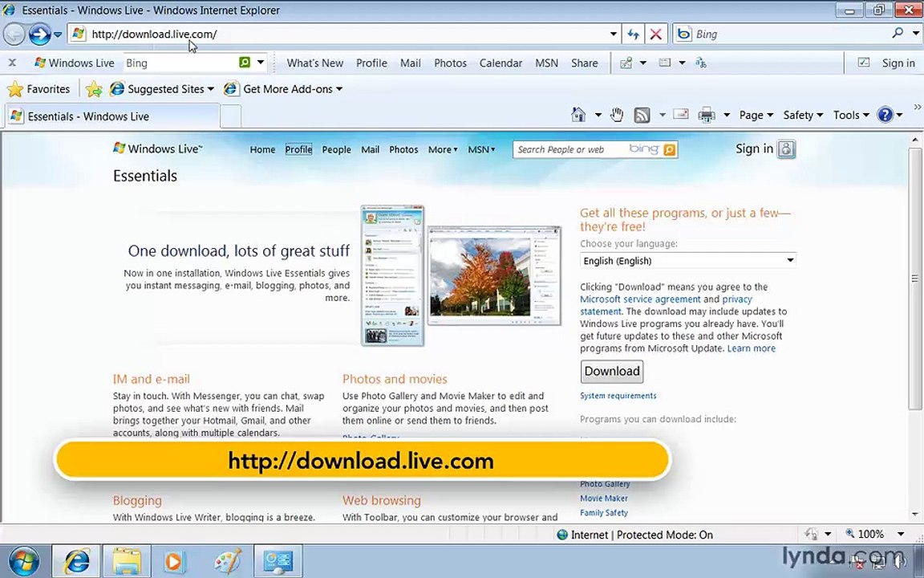Click the Refresh icon next to the address bar
Screen dimensions: 924x578
[x=634, y=35]
